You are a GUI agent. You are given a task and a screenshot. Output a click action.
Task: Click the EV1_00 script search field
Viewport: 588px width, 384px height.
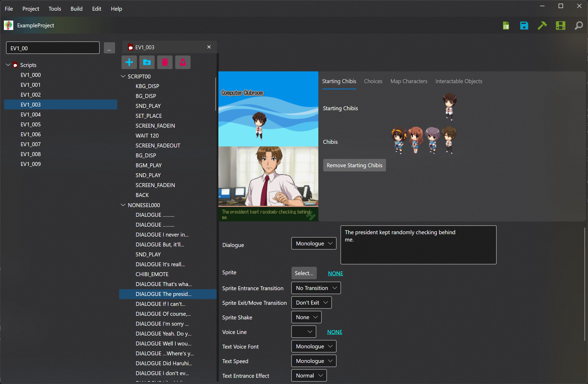coord(53,48)
